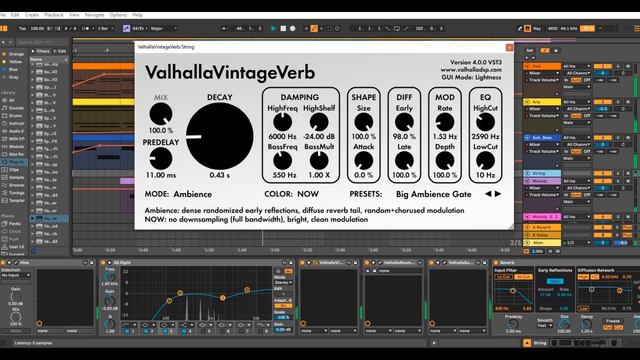Click the NOW color selector in ValhallaVintageVerb
The width and height of the screenshot is (640, 360).
click(308, 194)
